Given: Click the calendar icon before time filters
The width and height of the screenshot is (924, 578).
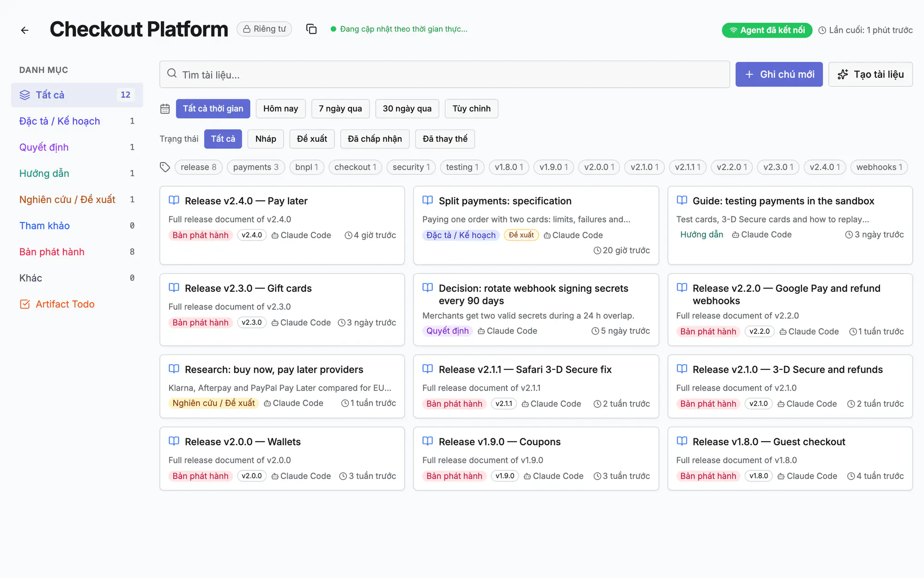Looking at the screenshot, I should (x=165, y=109).
